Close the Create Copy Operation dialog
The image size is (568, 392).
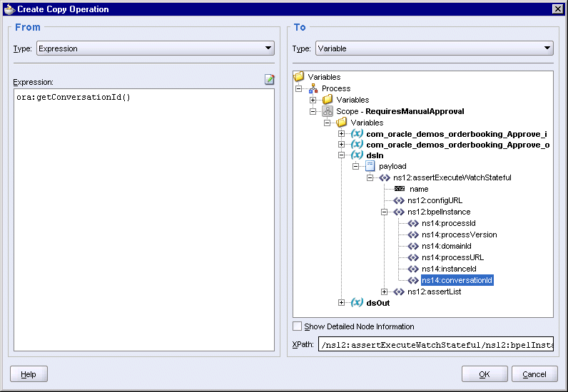coord(558,9)
